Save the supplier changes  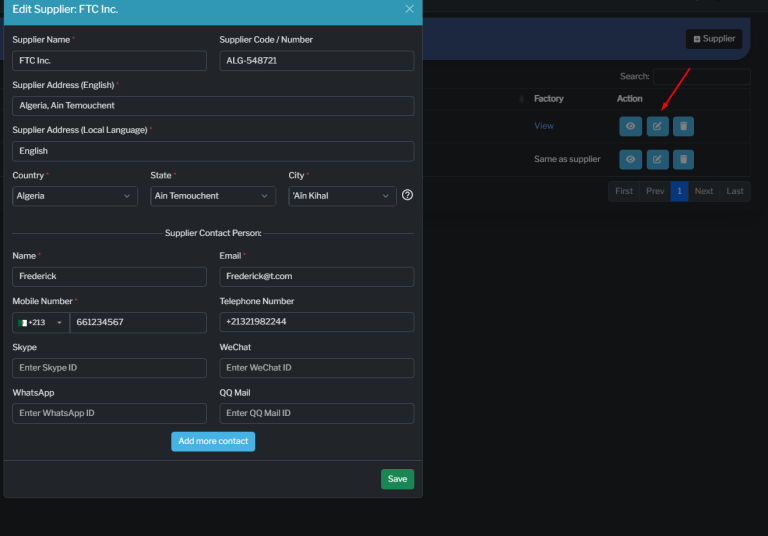[x=397, y=479]
